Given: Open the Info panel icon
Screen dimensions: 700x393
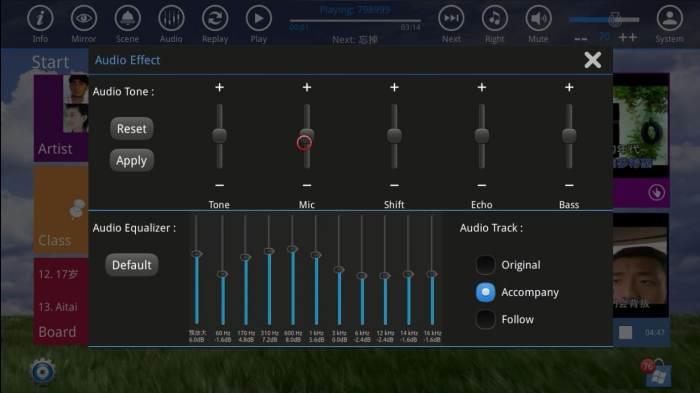Looking at the screenshot, I should 40,19.
